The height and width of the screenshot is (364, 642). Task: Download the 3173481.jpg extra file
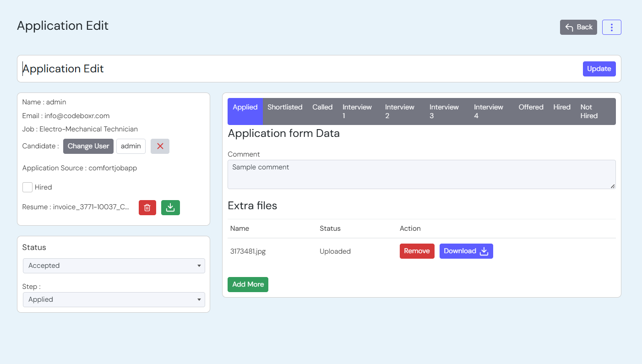pos(466,251)
